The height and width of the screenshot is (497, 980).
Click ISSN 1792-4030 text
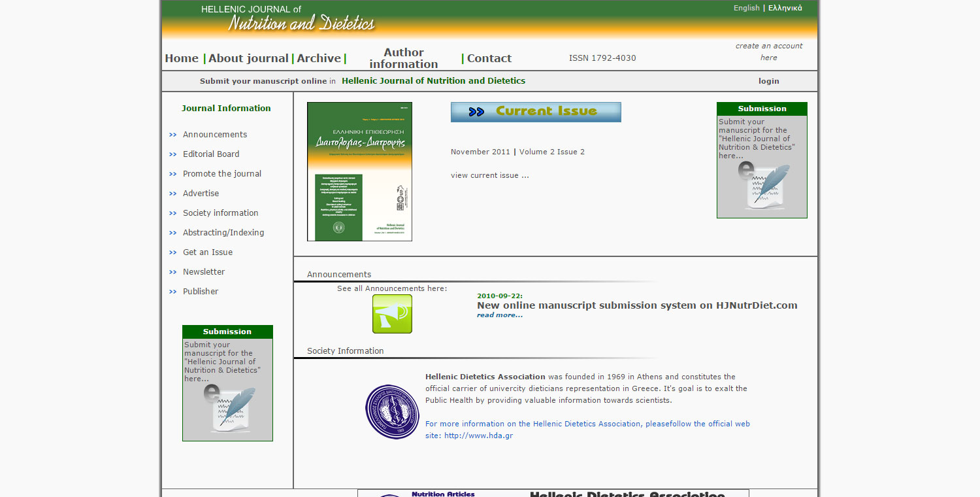pos(602,58)
